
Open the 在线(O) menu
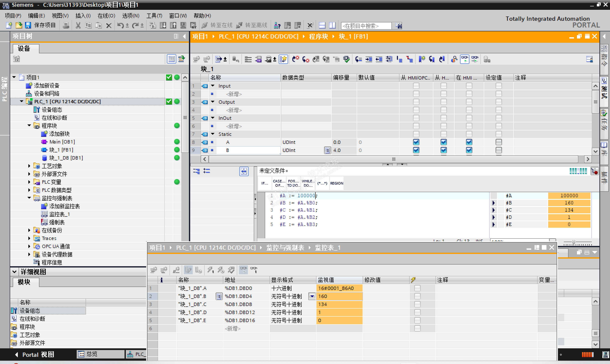106,16
